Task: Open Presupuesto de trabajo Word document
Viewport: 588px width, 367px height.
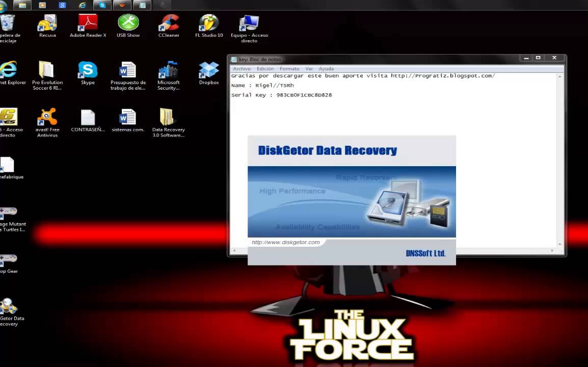Action: pos(128,76)
